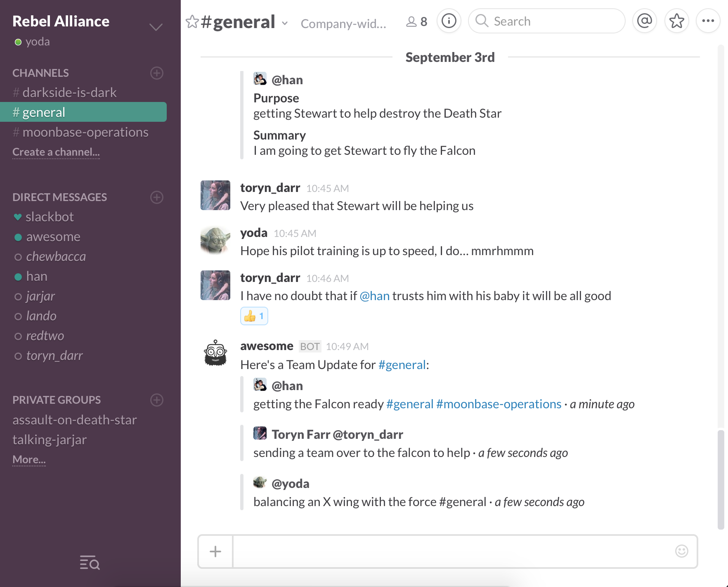This screenshot has height=587, width=728.
Task: Select the #general channel in sidebar
Action: click(83, 112)
